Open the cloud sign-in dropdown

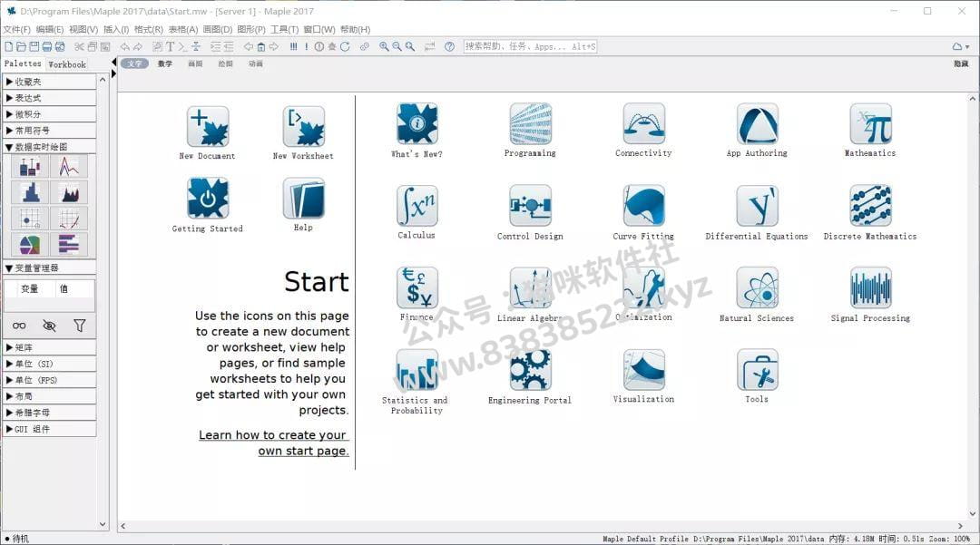(961, 47)
